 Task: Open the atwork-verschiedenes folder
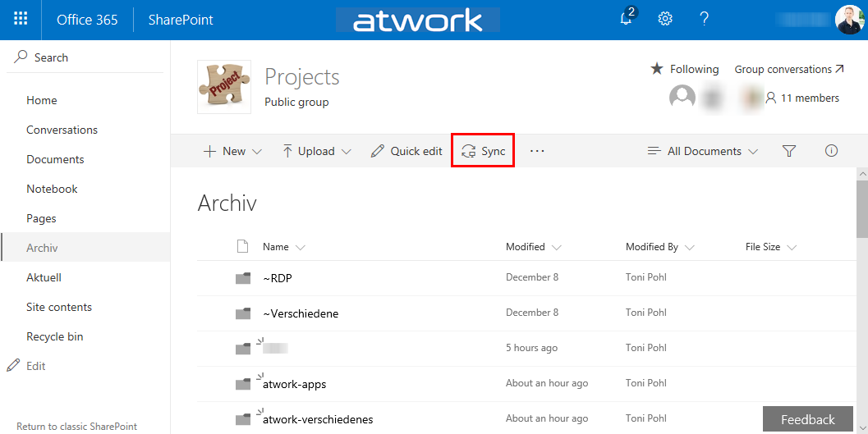(318, 419)
